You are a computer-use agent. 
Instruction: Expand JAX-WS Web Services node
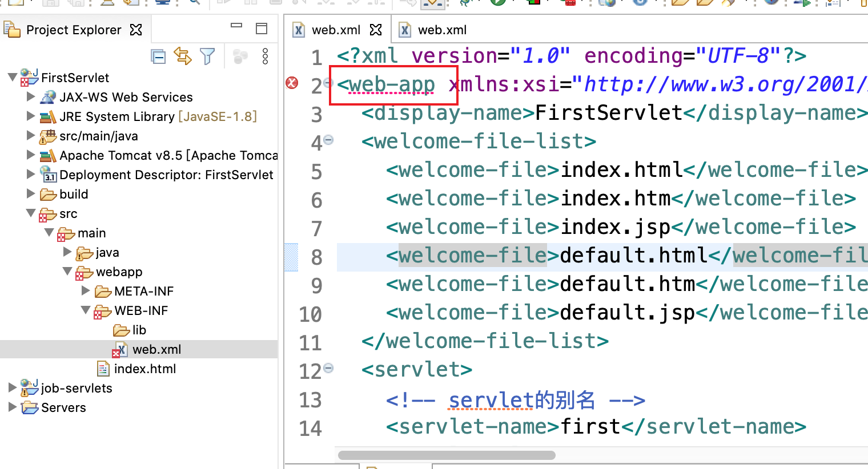coord(31,96)
